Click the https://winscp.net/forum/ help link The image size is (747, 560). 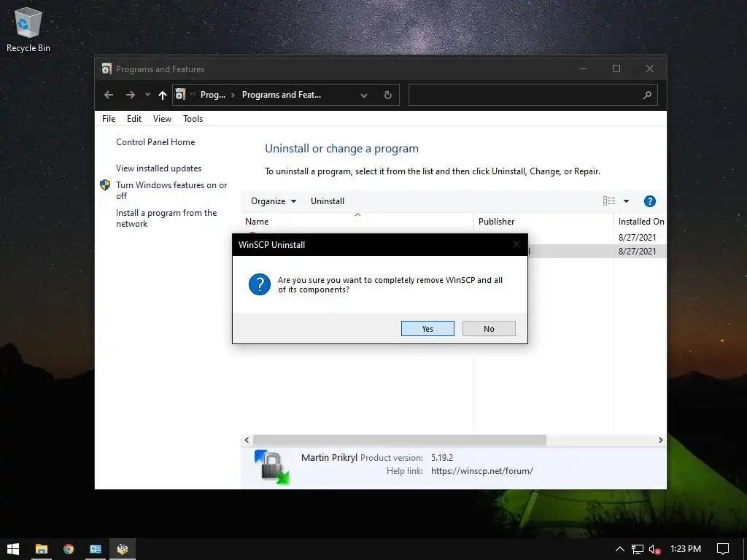(482, 471)
